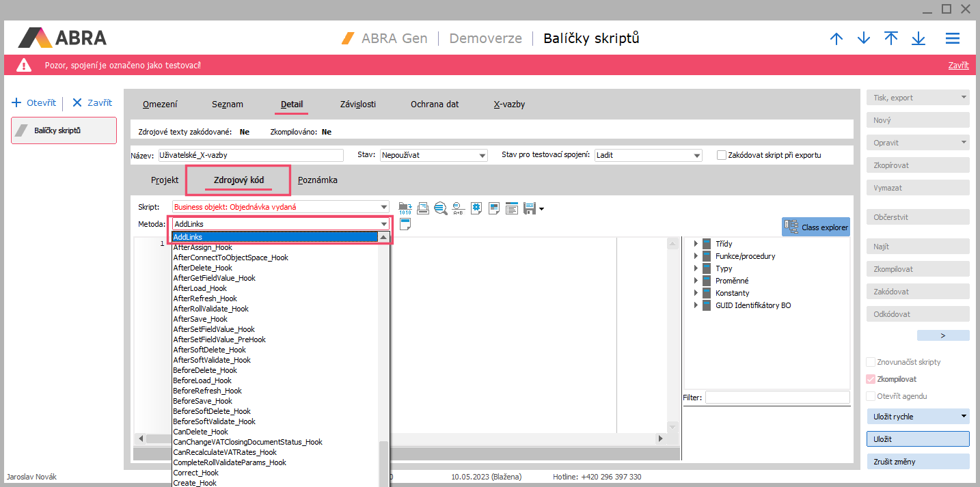This screenshot has height=487, width=980.
Task: Expand the 'Třídy' tree node
Action: coord(696,244)
